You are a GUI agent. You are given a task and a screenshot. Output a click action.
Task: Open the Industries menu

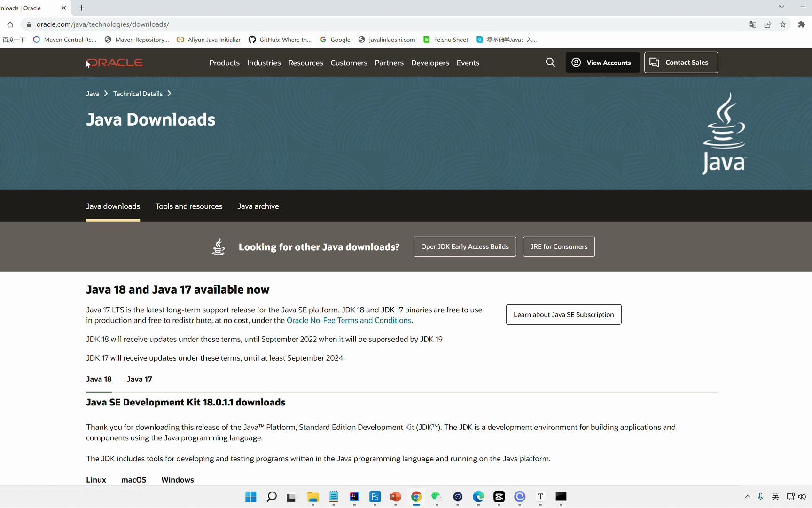tap(264, 63)
